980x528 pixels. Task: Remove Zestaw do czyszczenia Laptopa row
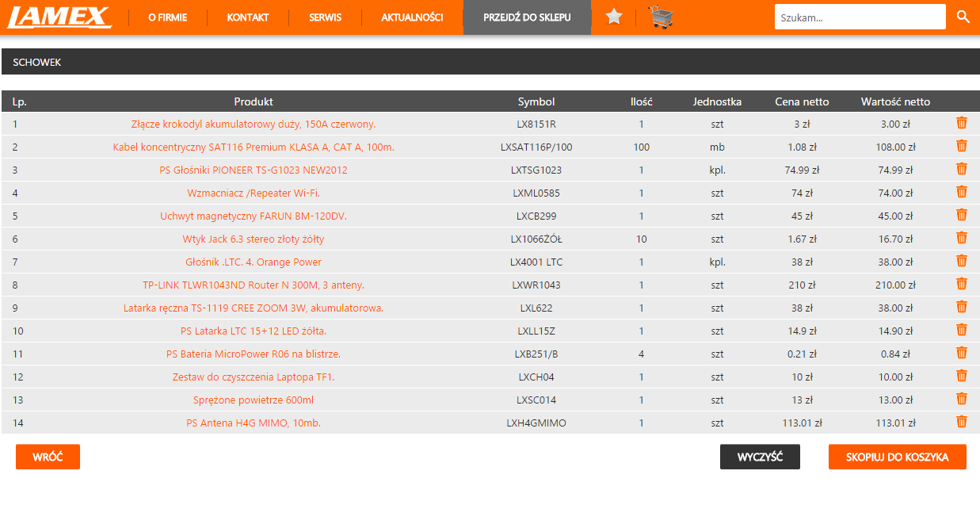coord(962,376)
